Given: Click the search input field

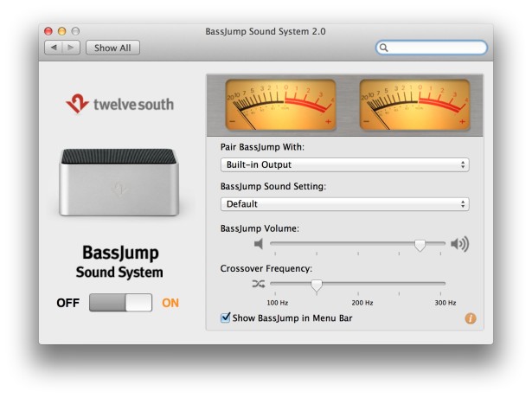Looking at the screenshot, I should click(x=432, y=48).
